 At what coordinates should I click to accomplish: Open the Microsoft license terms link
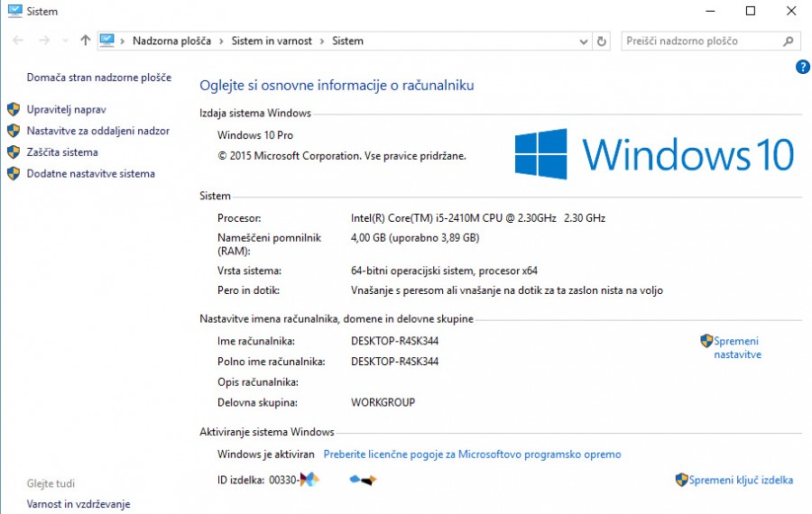pyautogui.click(x=472, y=454)
